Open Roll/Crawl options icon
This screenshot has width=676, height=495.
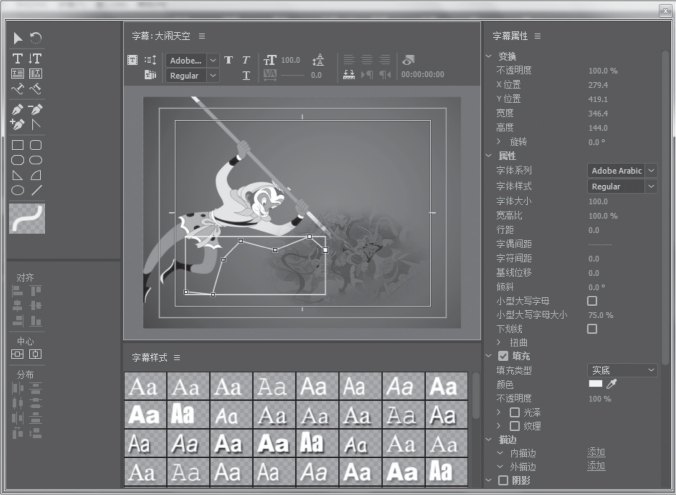pos(150,60)
